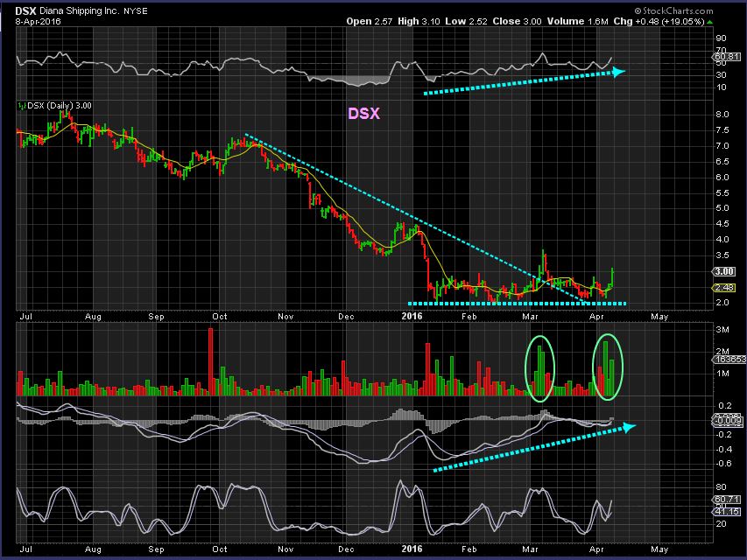This screenshot has width=747, height=560.
Task: Select the 2016 marker on price time axis
Action: point(412,318)
